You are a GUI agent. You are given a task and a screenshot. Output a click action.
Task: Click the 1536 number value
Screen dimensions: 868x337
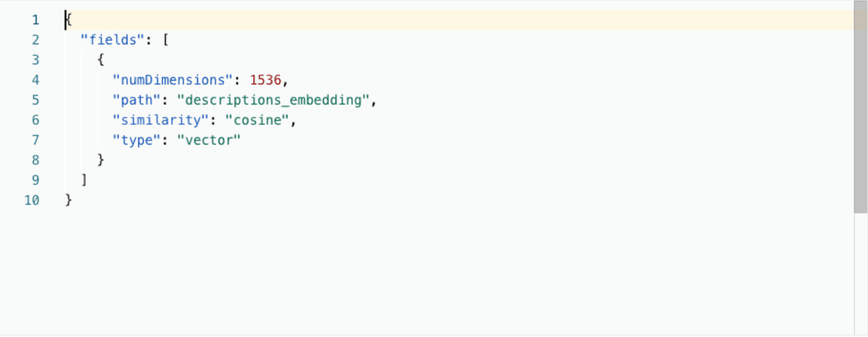pyautogui.click(x=265, y=80)
